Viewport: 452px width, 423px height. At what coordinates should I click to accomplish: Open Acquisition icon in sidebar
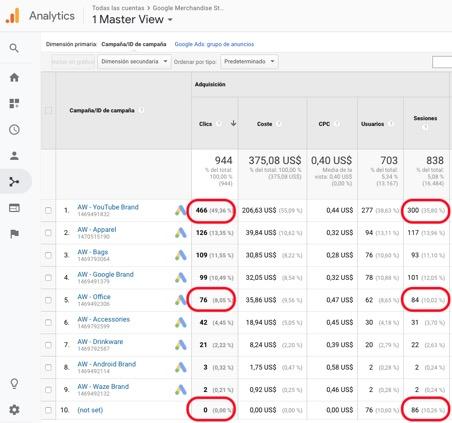(x=14, y=182)
